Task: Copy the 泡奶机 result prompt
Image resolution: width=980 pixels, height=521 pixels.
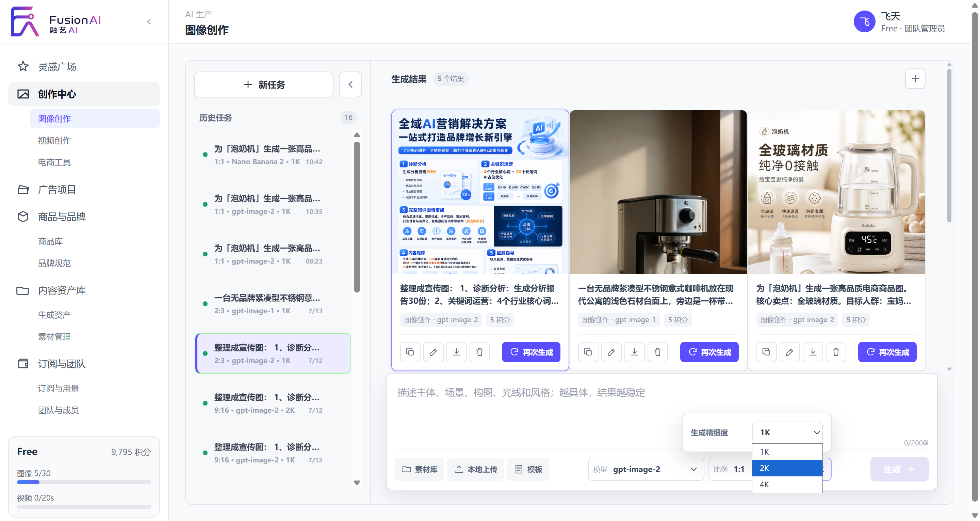Action: tap(766, 352)
